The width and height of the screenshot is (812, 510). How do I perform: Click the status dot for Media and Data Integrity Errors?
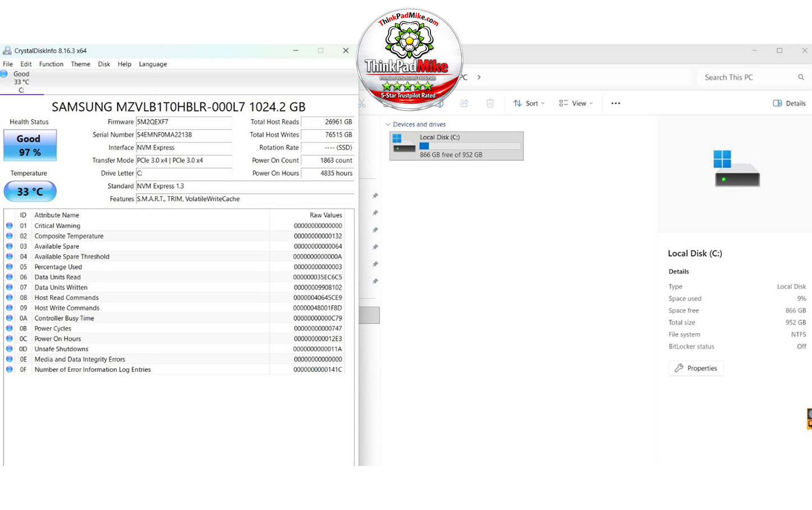(x=10, y=359)
